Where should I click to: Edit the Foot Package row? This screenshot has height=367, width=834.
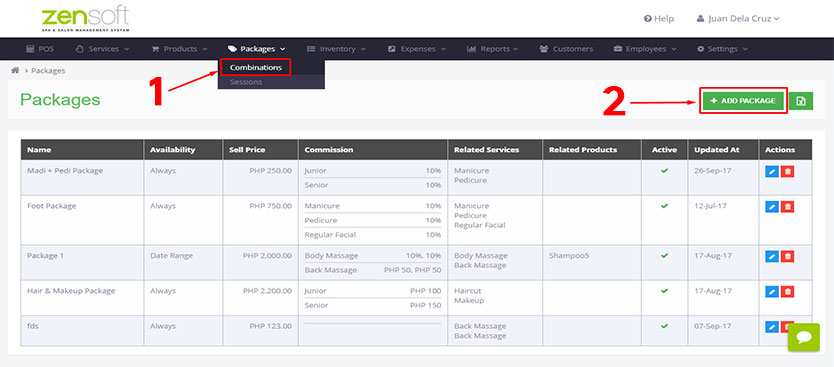pos(772,206)
